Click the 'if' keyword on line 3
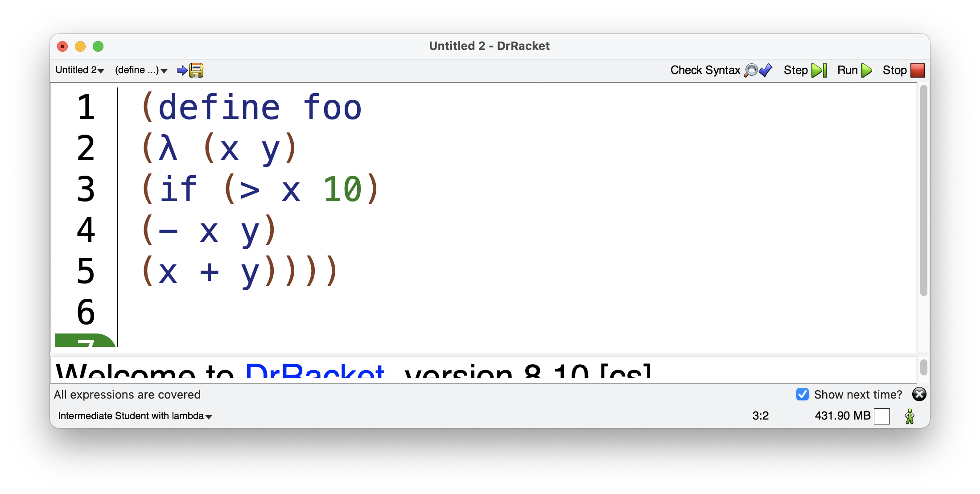The image size is (980, 494). [178, 189]
